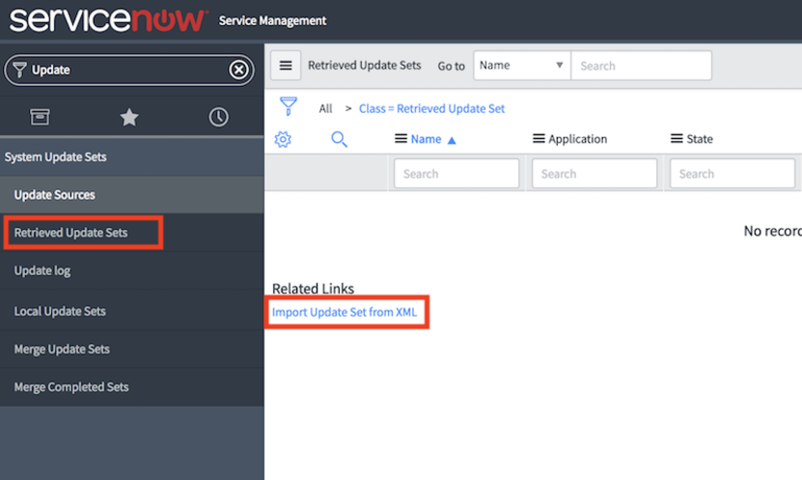The height and width of the screenshot is (480, 802).
Task: Open Local Update Sets module
Action: 132,311
